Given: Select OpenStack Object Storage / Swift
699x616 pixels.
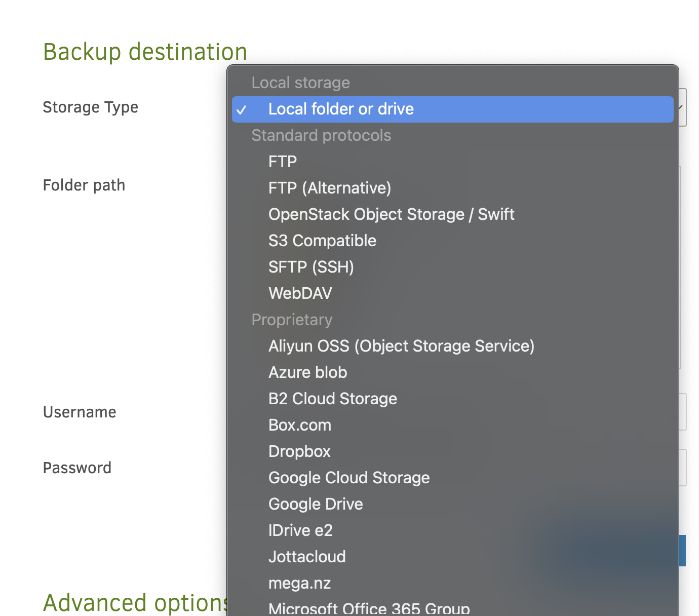Looking at the screenshot, I should tap(452, 214).
